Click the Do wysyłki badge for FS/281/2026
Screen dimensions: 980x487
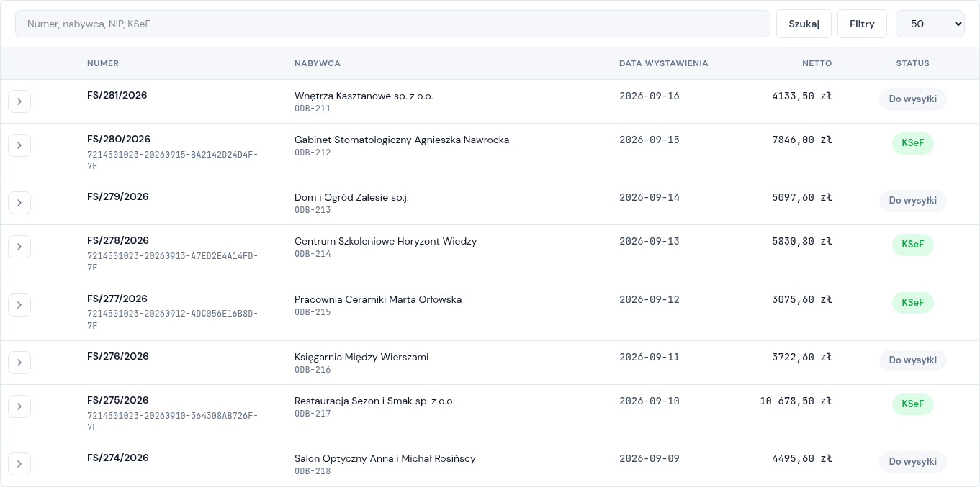point(913,99)
